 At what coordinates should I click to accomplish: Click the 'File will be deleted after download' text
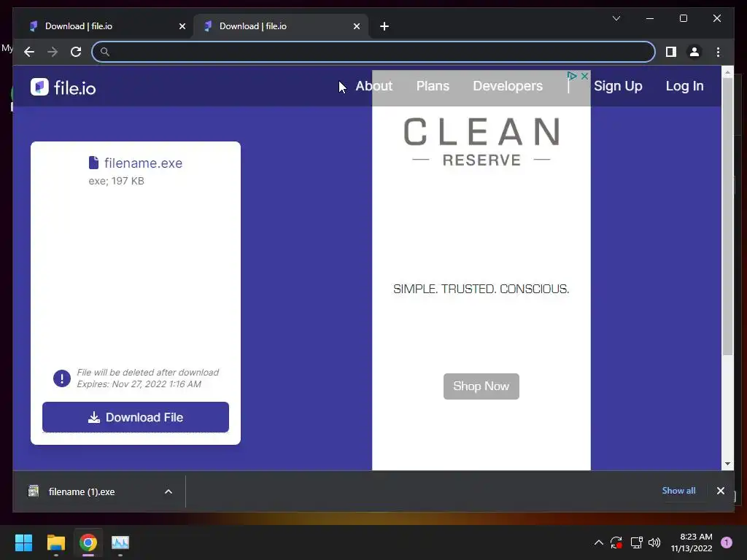pos(148,373)
